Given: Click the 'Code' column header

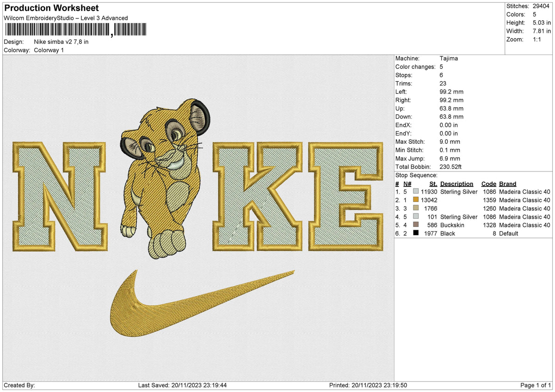Looking at the screenshot, I should pos(489,184).
